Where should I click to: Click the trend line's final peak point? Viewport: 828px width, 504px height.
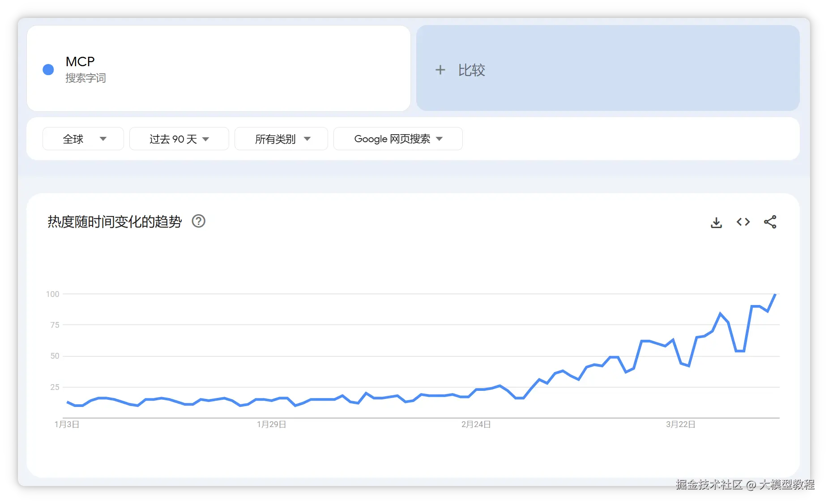775,294
